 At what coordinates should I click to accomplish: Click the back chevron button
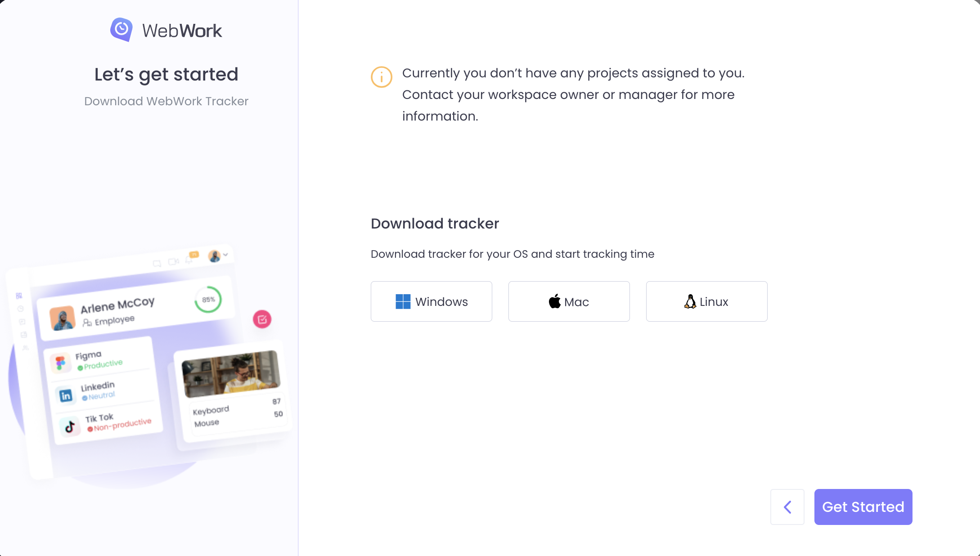point(787,507)
